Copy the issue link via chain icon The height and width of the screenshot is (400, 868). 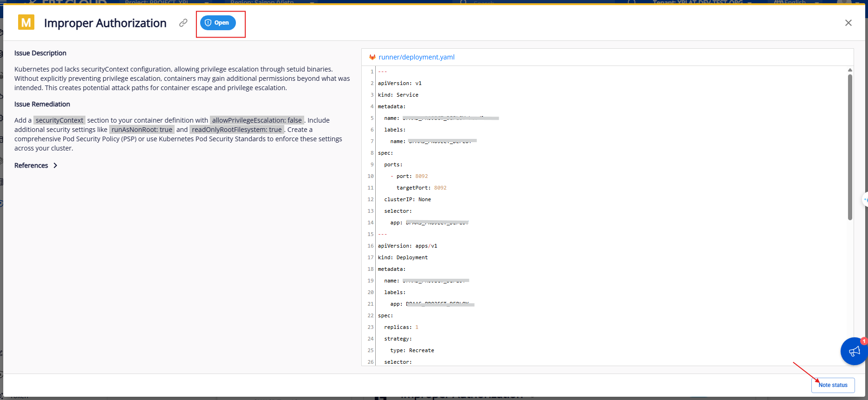(x=183, y=23)
